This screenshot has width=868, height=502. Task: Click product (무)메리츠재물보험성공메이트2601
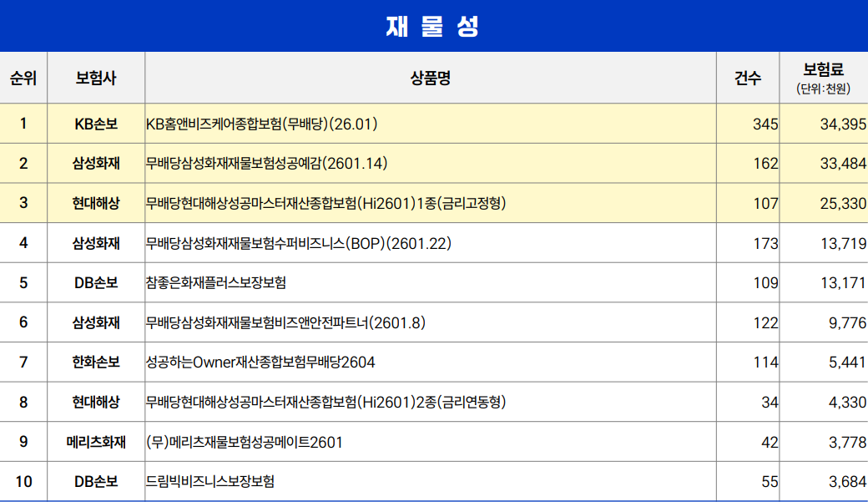click(x=244, y=442)
